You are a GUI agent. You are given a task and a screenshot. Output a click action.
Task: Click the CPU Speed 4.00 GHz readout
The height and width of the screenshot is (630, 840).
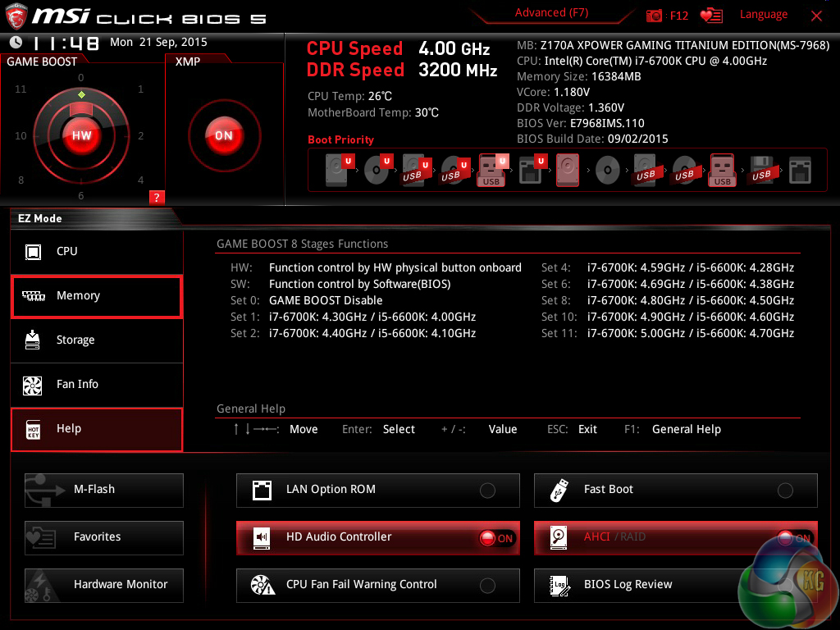click(x=398, y=48)
